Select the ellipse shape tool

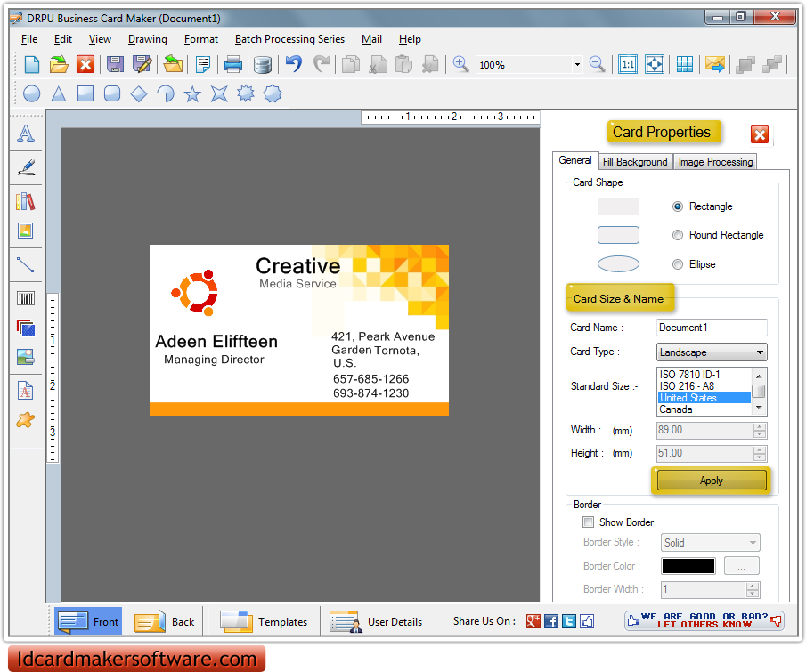point(32,93)
